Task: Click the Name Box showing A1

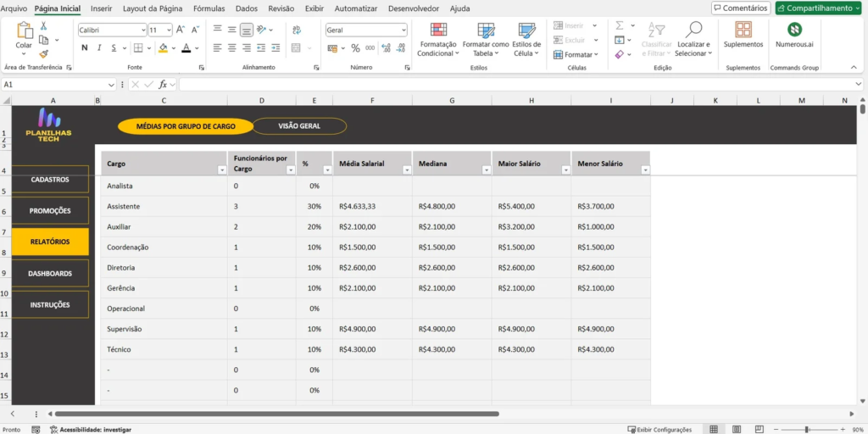Action: pos(53,85)
